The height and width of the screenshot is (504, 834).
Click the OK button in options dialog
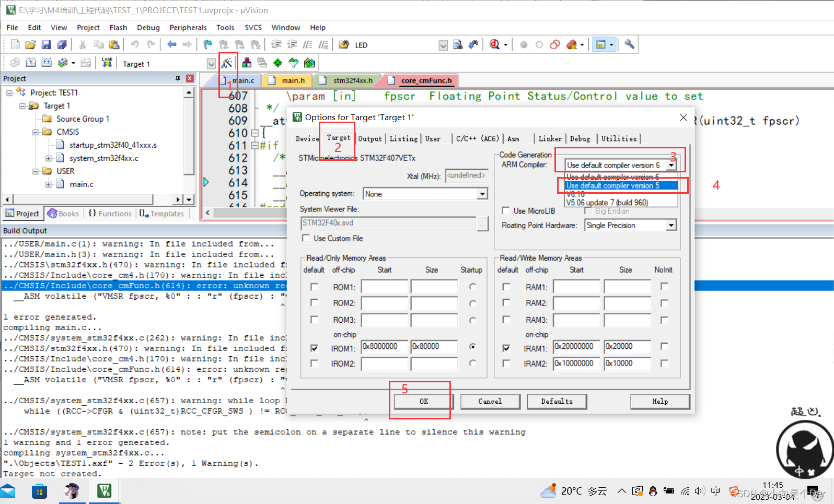424,401
